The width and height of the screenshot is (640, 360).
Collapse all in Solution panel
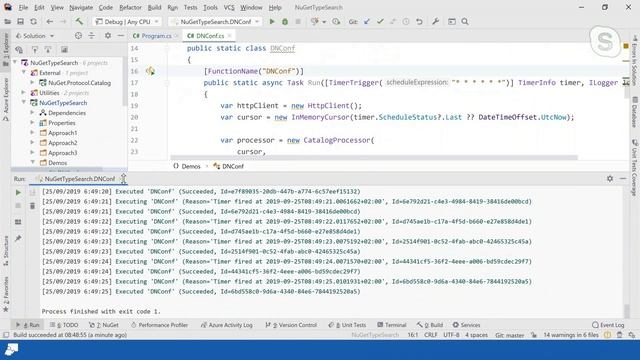point(92,36)
